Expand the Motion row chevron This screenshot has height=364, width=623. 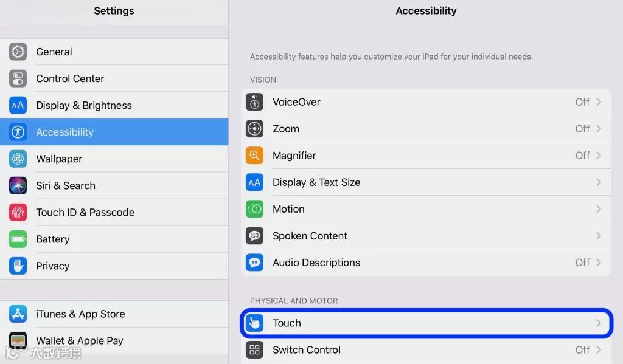[x=599, y=209]
